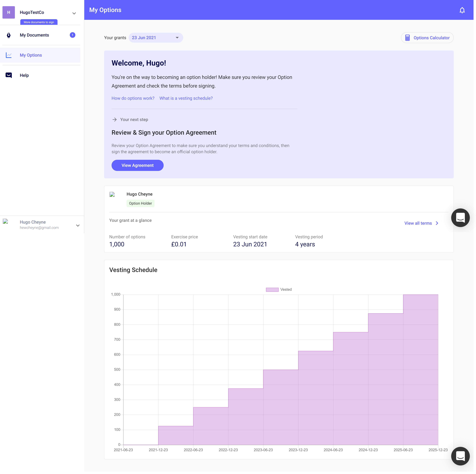The width and height of the screenshot is (476, 474).
Task: Click the notification bell icon
Action: (x=462, y=10)
